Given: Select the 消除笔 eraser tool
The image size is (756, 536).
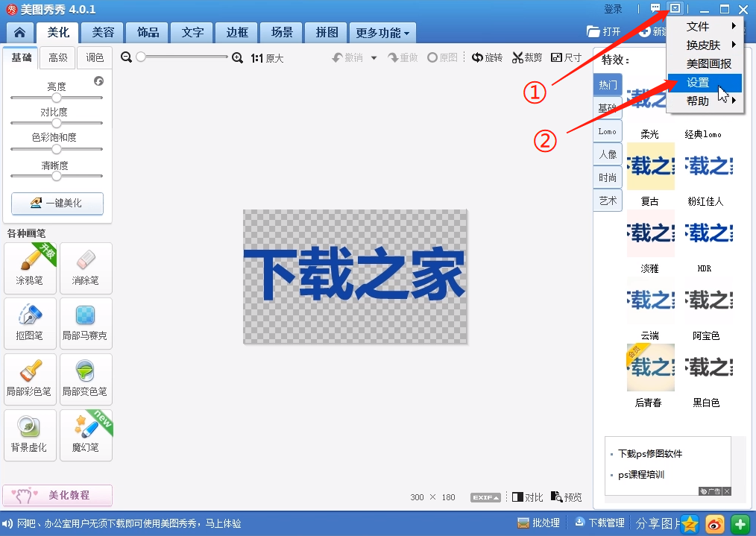Looking at the screenshot, I should (86, 267).
